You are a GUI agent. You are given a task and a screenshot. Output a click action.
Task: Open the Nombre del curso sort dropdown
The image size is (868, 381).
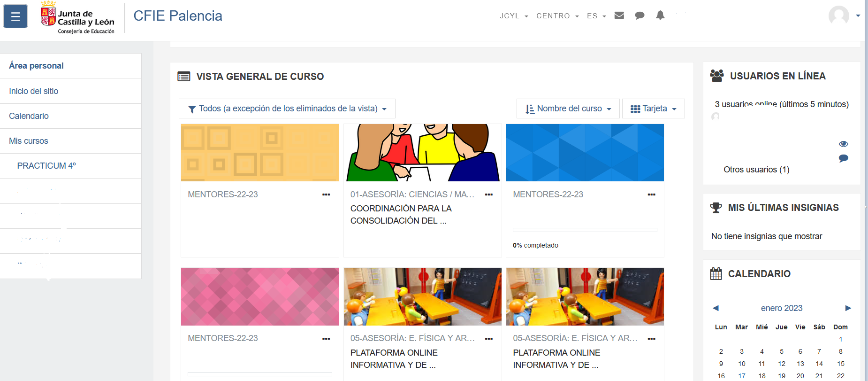pyautogui.click(x=568, y=109)
